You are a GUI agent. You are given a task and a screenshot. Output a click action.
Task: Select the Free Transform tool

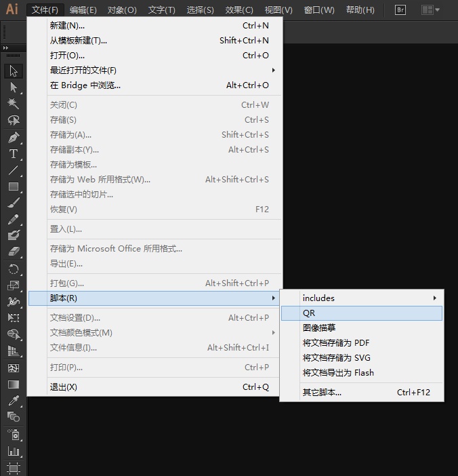14,318
